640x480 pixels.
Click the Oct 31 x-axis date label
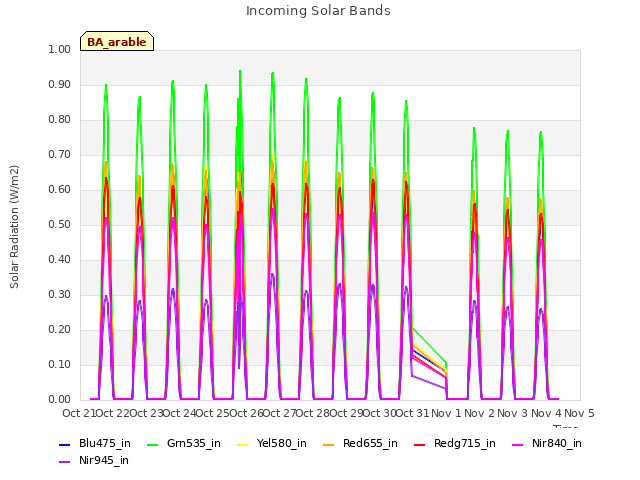click(413, 413)
